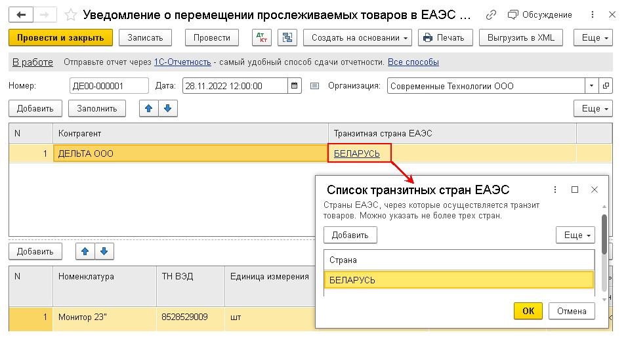Click the Провести и закрыть button
Screen dimensions: 628x364
click(x=60, y=38)
